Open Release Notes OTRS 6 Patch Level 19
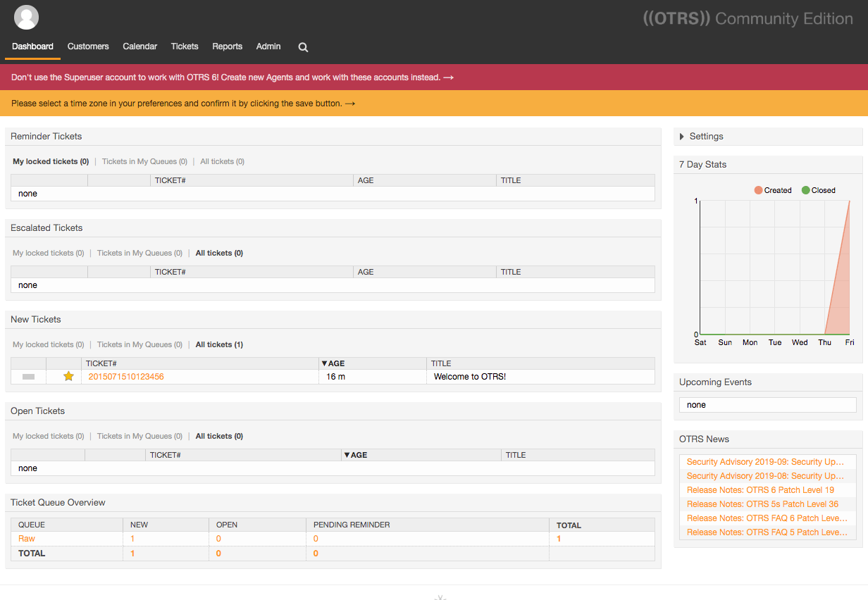The image size is (868, 600). click(760, 490)
